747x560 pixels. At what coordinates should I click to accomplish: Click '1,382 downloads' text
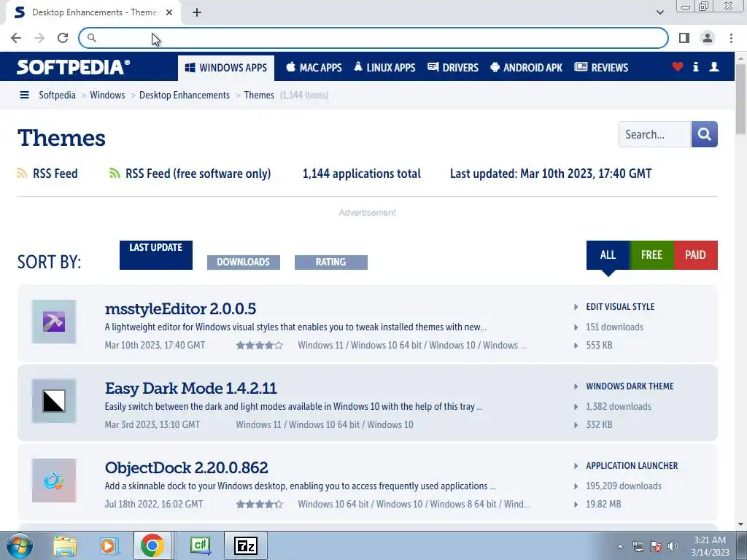619,407
